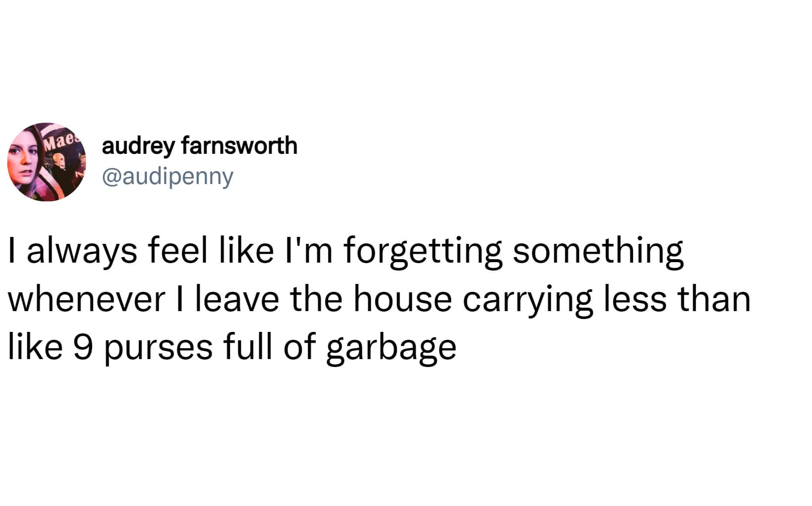The width and height of the screenshot is (812, 506).
Task: Click the word "leave" in the tweet
Action: (237, 299)
